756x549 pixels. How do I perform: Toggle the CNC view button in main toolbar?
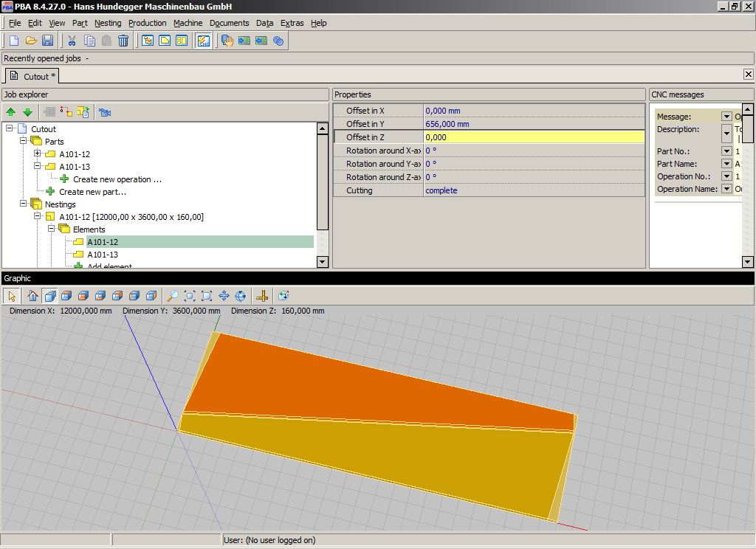[203, 41]
